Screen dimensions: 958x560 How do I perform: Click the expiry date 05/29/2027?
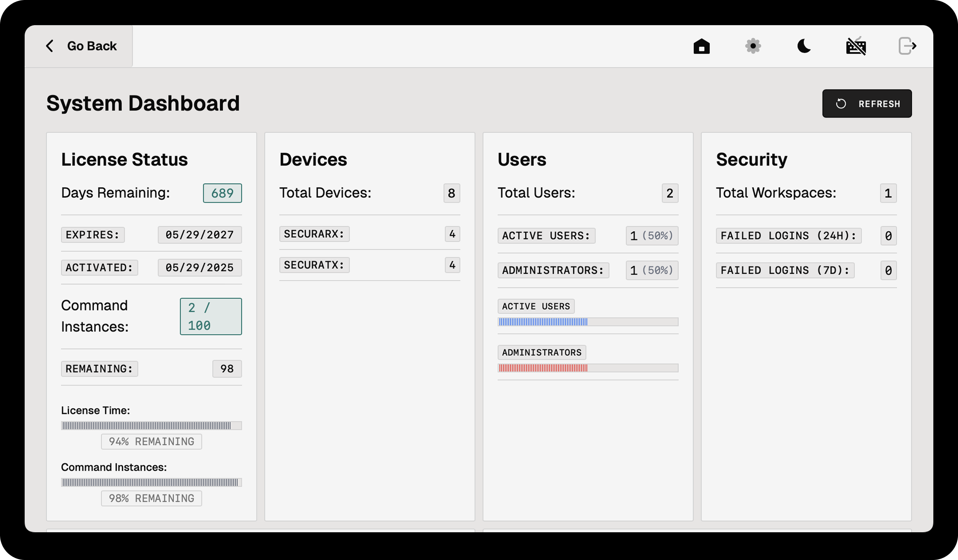pyautogui.click(x=199, y=235)
